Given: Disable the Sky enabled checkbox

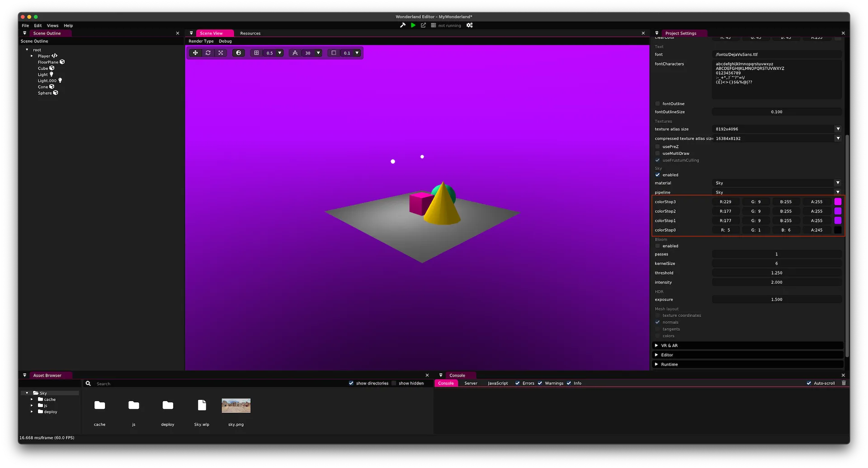Looking at the screenshot, I should pos(658,175).
